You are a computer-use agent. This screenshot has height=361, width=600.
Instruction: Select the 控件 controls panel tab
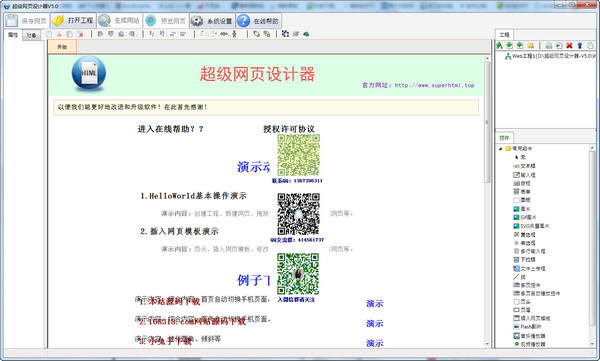[504, 137]
